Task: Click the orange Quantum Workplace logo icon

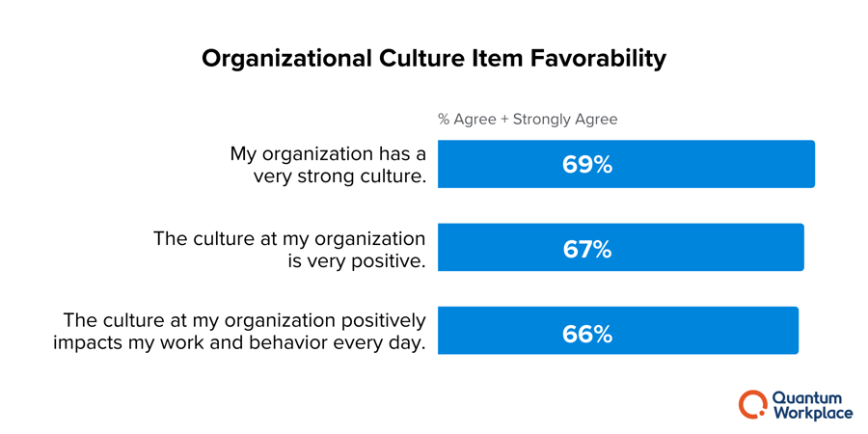Action: tap(752, 404)
